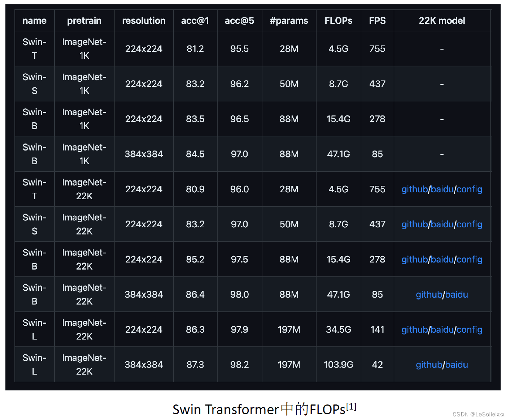Open baidu link in Swin-S ImageNet-22K row
510x420 pixels.
pyautogui.click(x=442, y=224)
